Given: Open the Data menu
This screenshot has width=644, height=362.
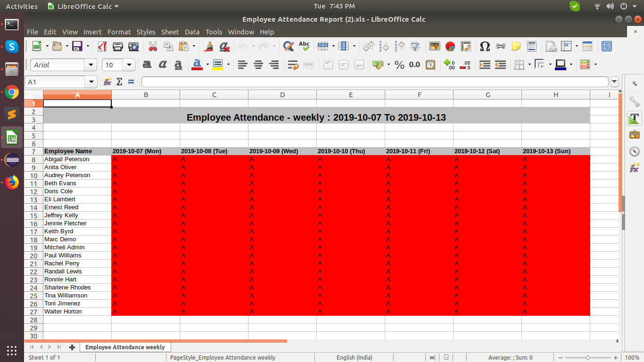Looking at the screenshot, I should (192, 32).
